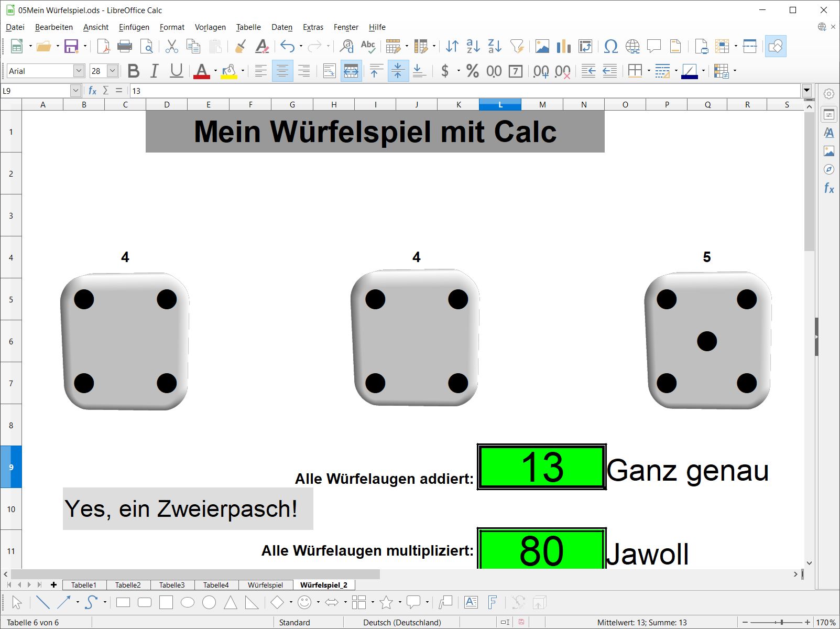Screen dimensions: 840x629
Task: Open the Name Box dropdown arrow
Action: pos(75,91)
